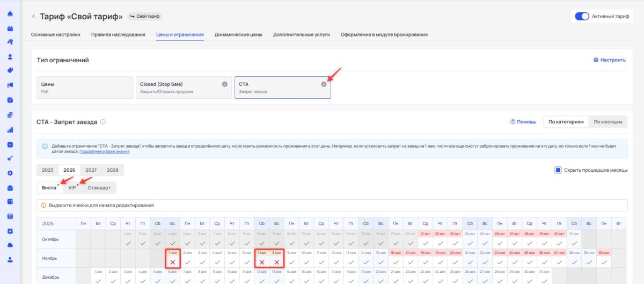Click the 'Свой тариф' badge next to title
The width and height of the screenshot is (644, 284).
(x=145, y=17)
